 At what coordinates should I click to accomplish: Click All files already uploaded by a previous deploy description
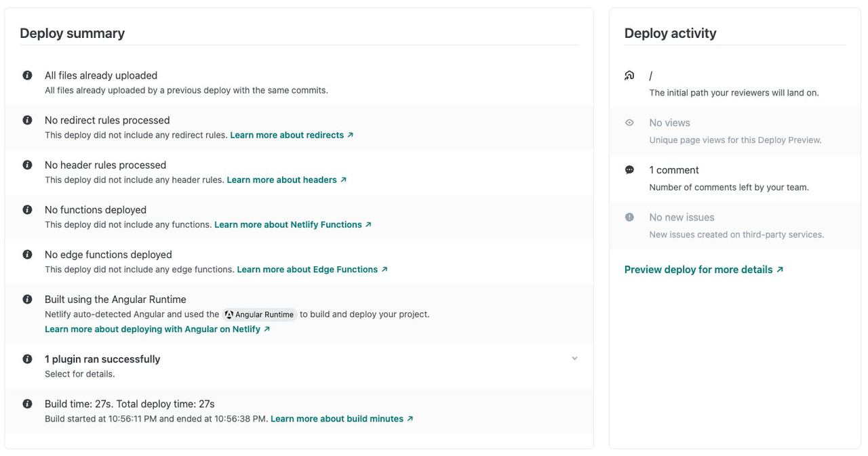pyautogui.click(x=186, y=90)
